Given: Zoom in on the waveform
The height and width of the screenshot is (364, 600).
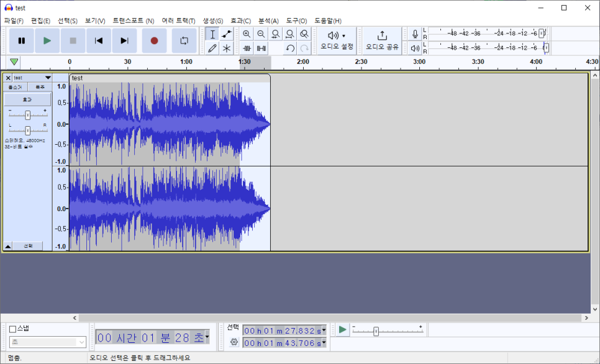Looking at the screenshot, I should pos(246,34).
